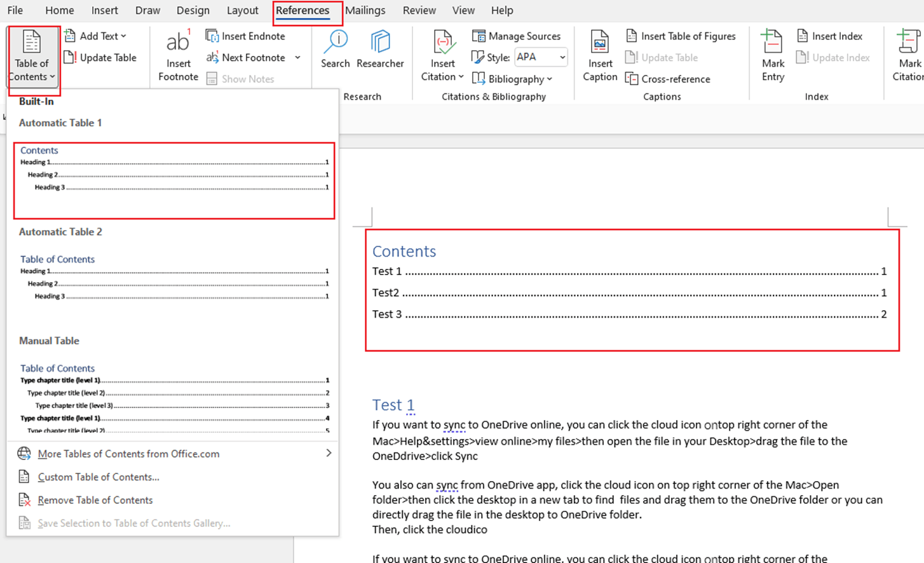Click the Insert Endnote icon
This screenshot has height=563, width=924.
click(212, 36)
